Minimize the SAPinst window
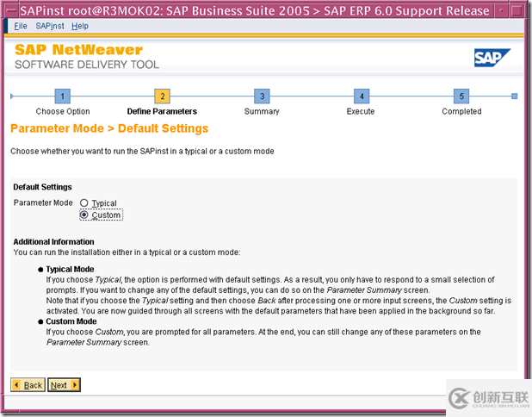This screenshot has height=417, width=532. click(x=502, y=11)
